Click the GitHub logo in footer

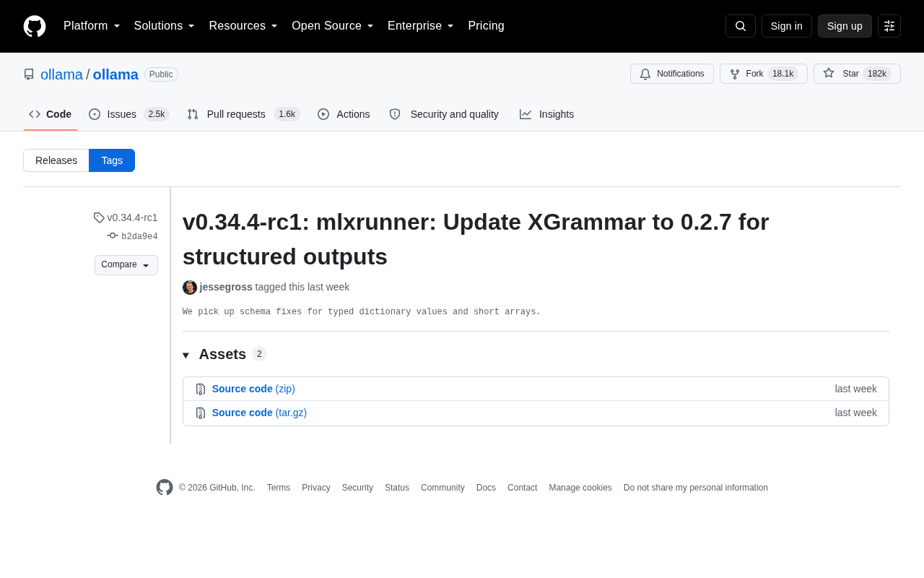click(x=165, y=488)
